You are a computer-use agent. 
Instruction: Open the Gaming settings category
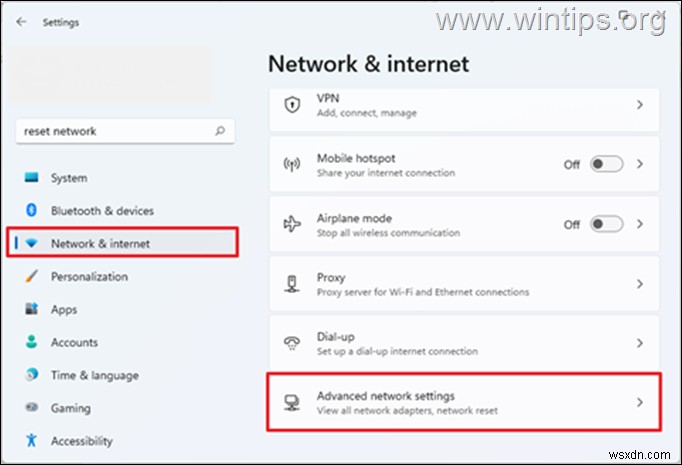70,408
